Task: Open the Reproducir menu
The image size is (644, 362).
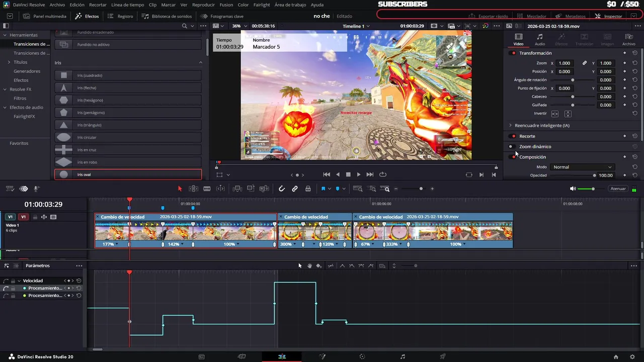Action: pyautogui.click(x=203, y=5)
